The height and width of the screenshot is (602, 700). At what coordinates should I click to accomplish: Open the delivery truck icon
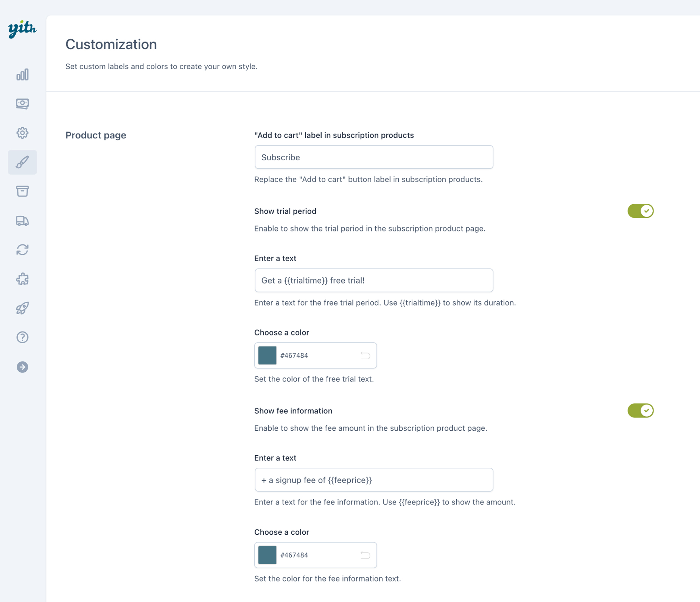point(22,220)
